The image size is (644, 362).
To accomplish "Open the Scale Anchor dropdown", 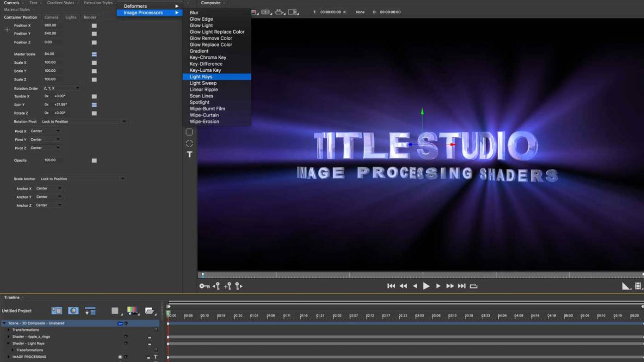I will 82,178.
